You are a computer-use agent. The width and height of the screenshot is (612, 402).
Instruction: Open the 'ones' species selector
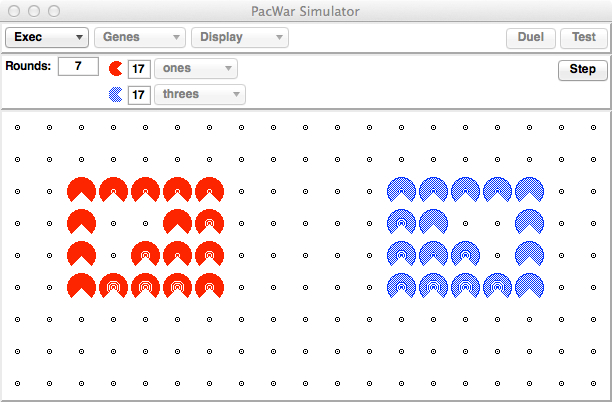coord(196,69)
